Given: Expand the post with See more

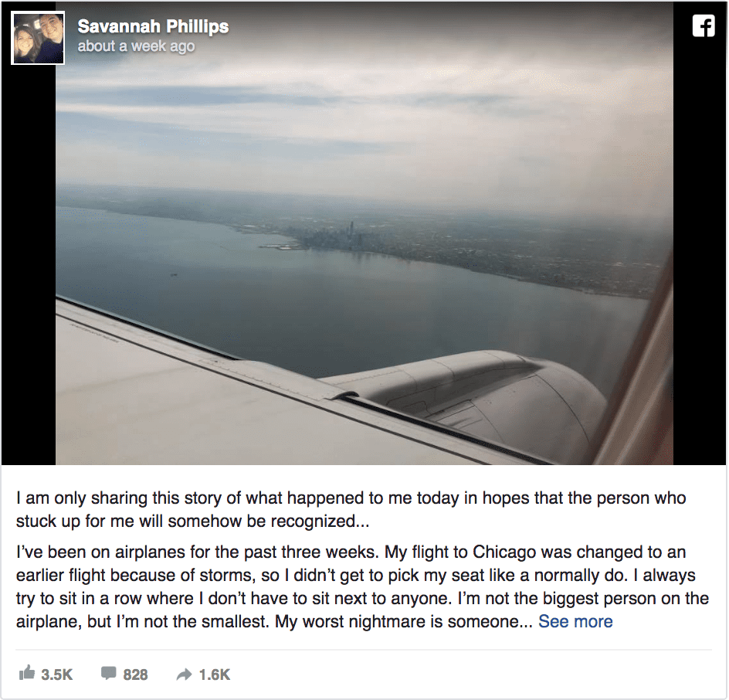Looking at the screenshot, I should pyautogui.click(x=575, y=621).
